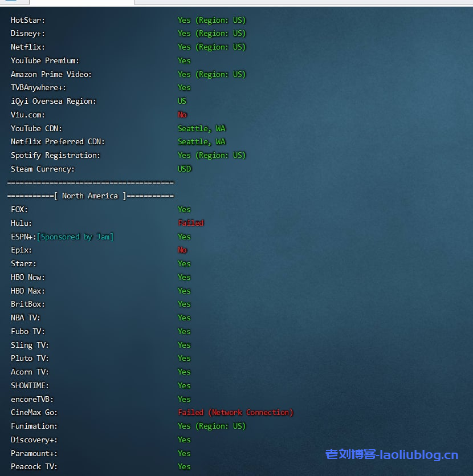
Task: Click the partial tab icon at top-left
Action: (10, 2)
